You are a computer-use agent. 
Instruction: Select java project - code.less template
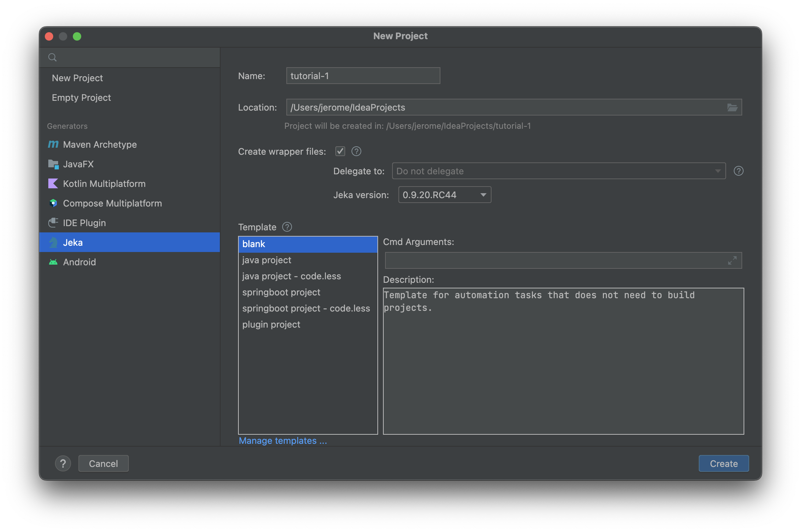(308, 276)
